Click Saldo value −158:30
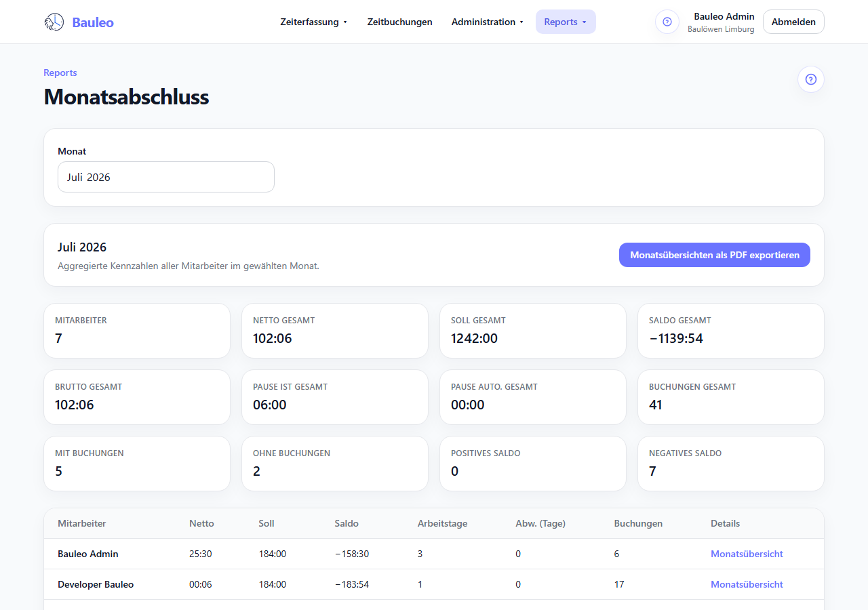 point(352,554)
